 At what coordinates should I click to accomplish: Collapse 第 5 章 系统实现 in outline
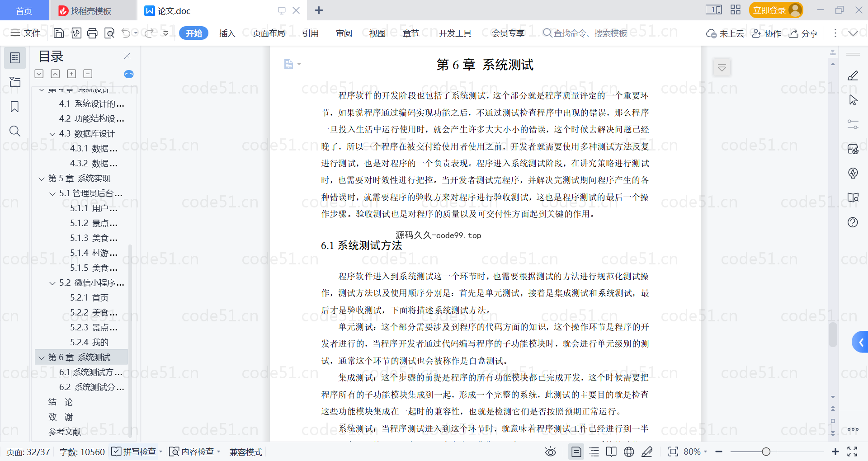(x=42, y=179)
